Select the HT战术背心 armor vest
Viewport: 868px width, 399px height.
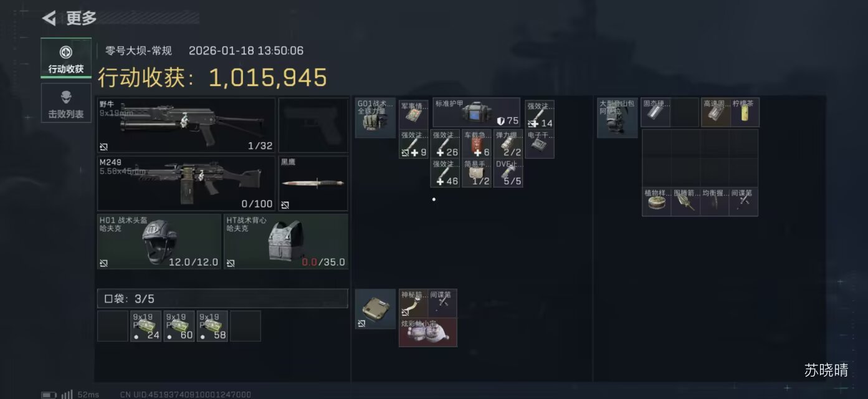pos(286,241)
